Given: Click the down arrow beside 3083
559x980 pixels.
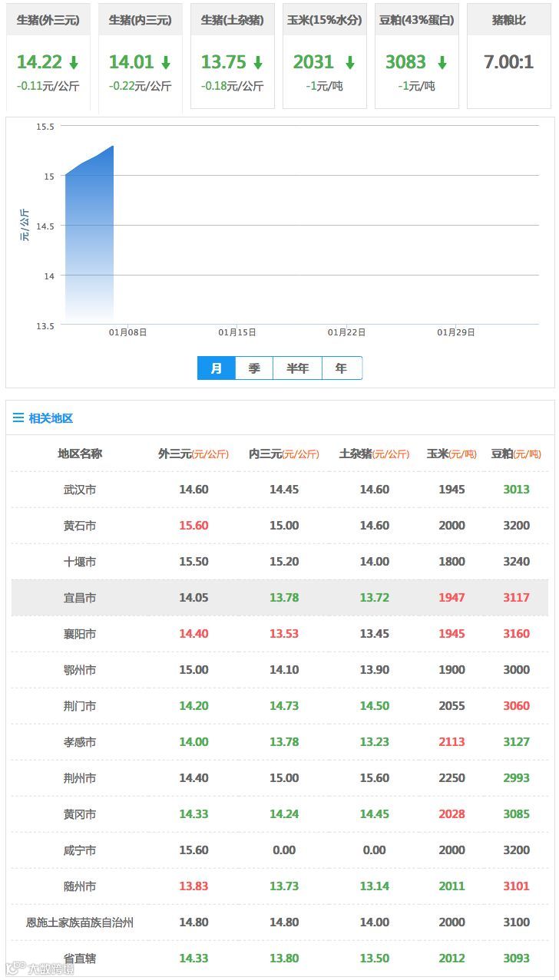Looking at the screenshot, I should [442, 62].
